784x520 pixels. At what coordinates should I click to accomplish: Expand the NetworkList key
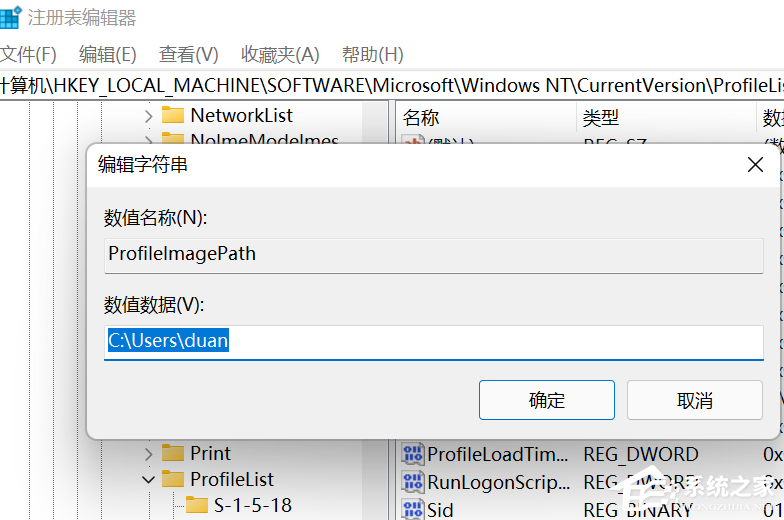pyautogui.click(x=148, y=116)
